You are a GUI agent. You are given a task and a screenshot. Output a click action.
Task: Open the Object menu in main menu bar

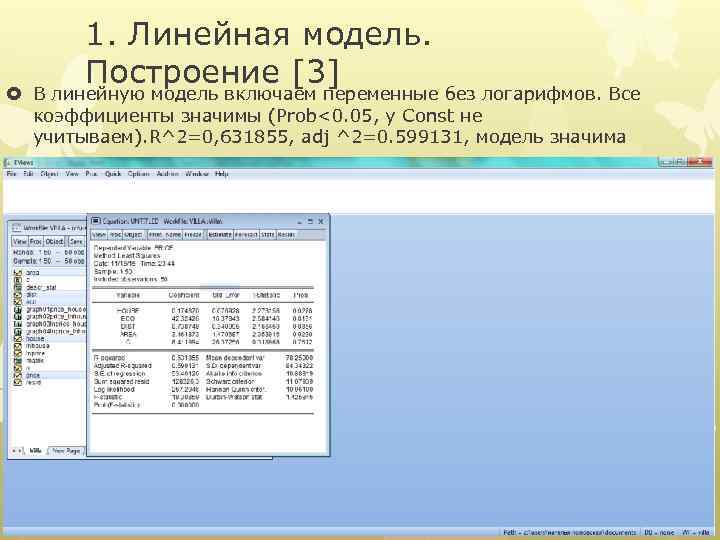click(x=49, y=174)
